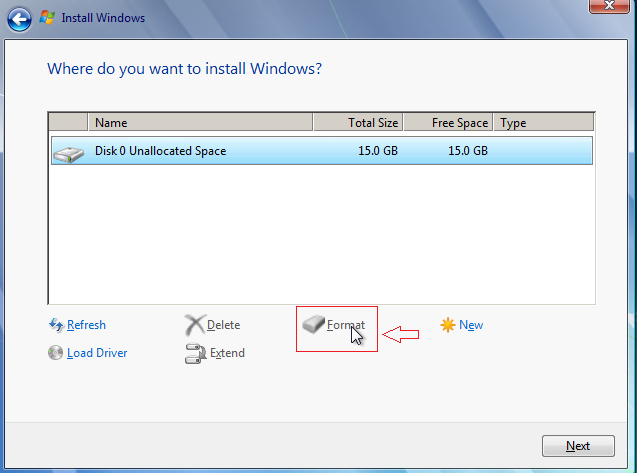Click the blue back arrow button
Screen dimensions: 637x473
coord(19,19)
